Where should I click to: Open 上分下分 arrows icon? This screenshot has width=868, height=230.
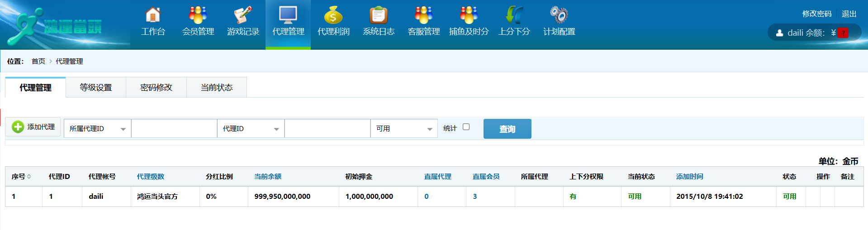click(514, 16)
